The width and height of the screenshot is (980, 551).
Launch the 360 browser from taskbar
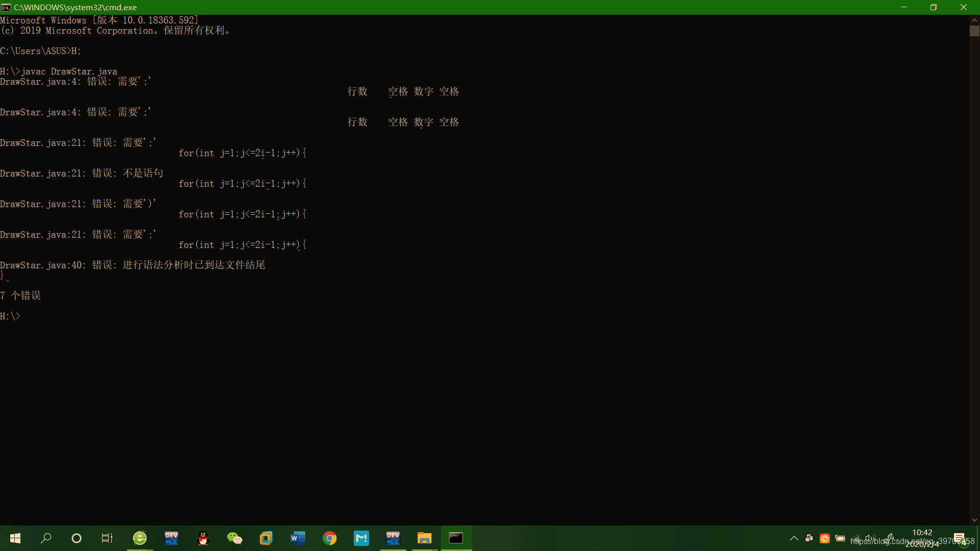(x=140, y=538)
